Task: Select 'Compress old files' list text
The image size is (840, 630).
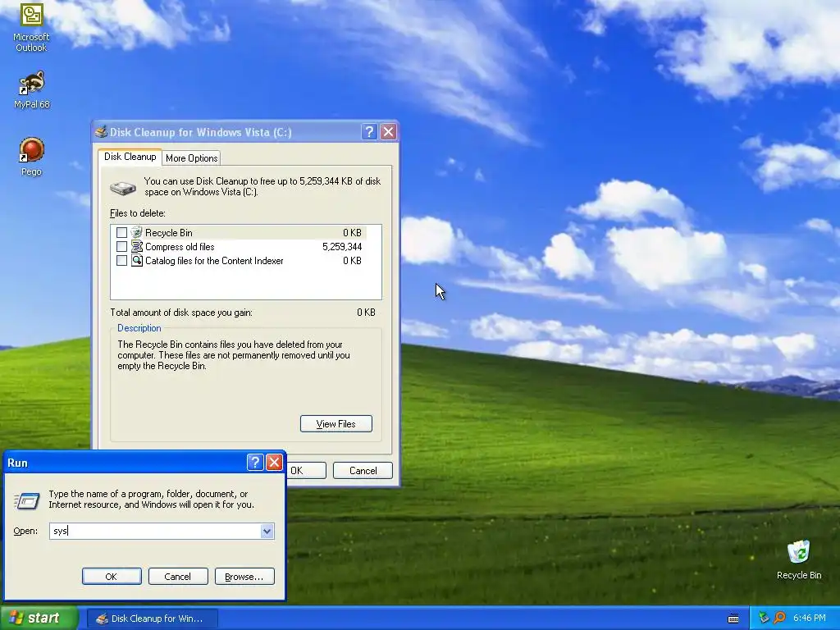Action: pyautogui.click(x=180, y=246)
